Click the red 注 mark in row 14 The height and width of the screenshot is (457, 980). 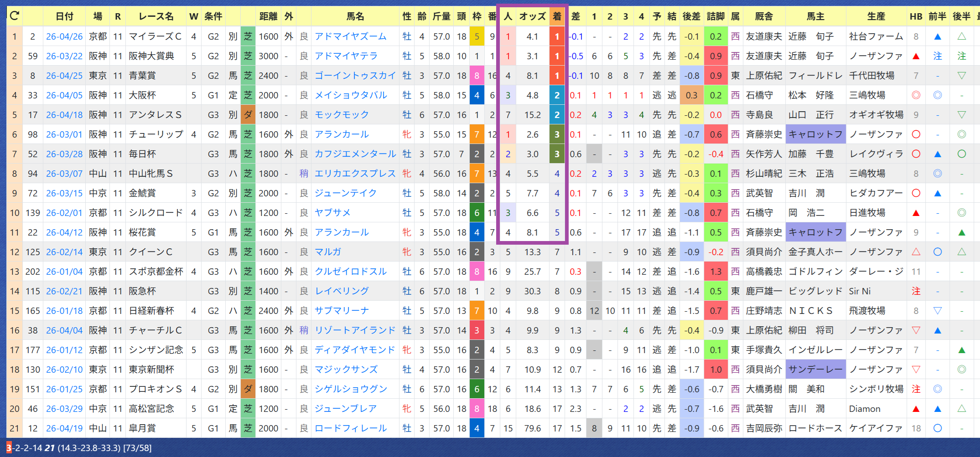point(916,291)
